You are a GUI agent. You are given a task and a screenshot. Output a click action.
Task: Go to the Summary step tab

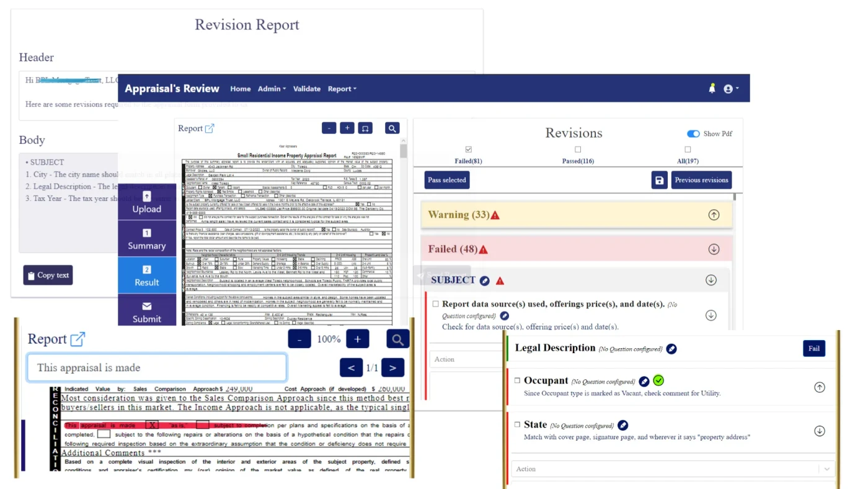[x=147, y=239]
